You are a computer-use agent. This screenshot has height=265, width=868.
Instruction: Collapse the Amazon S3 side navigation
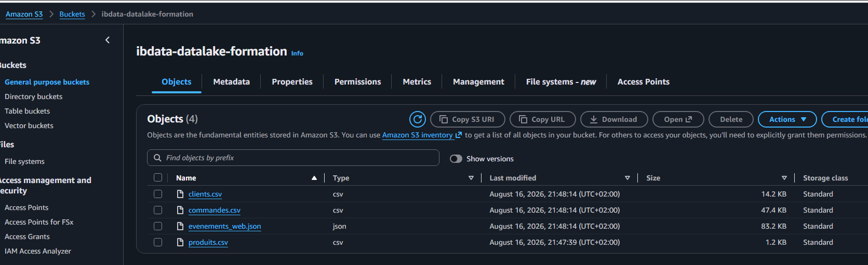(108, 40)
